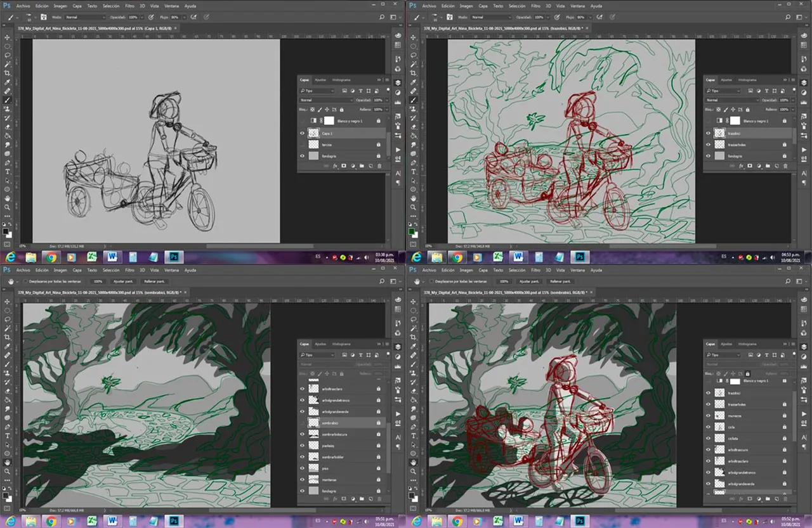The width and height of the screenshot is (812, 528).
Task: Hide the munecos layer
Action: click(x=708, y=416)
